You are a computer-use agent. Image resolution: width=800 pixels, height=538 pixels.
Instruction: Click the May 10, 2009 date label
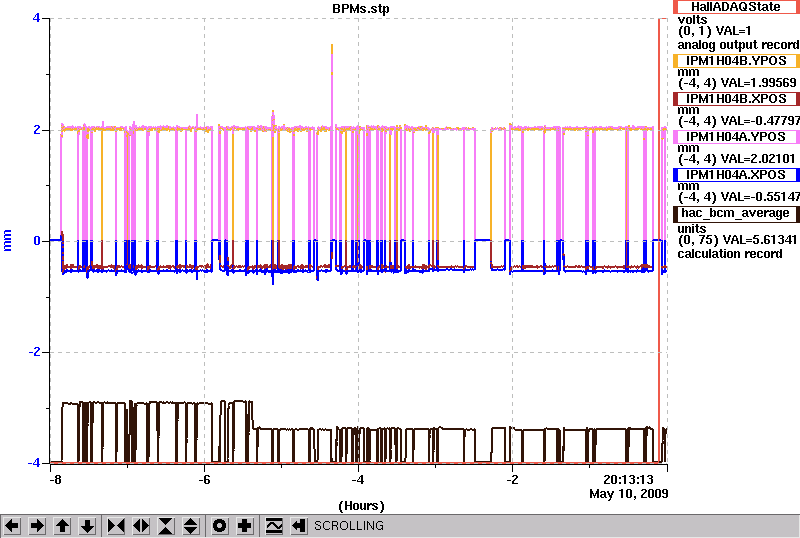click(x=629, y=494)
